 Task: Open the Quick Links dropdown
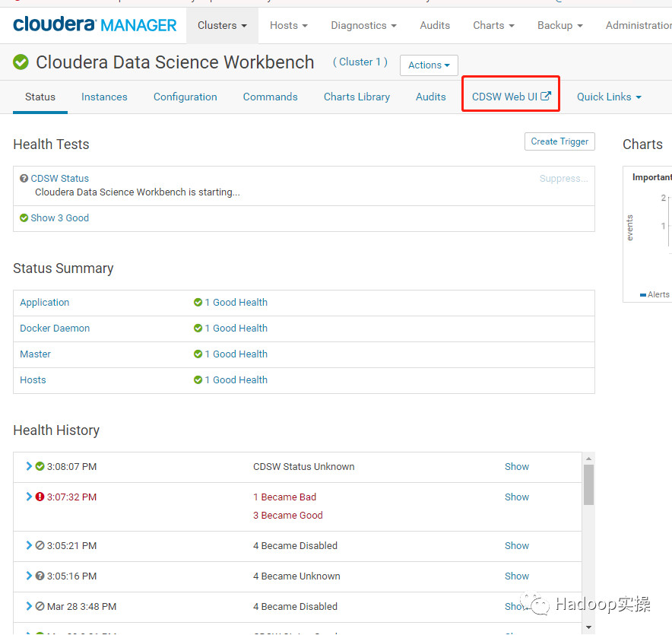pos(609,97)
